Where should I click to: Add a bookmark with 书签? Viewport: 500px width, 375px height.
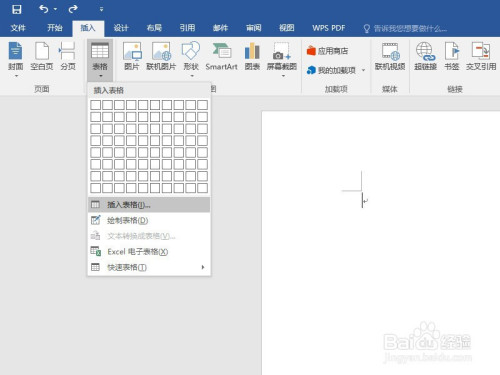[x=452, y=56]
